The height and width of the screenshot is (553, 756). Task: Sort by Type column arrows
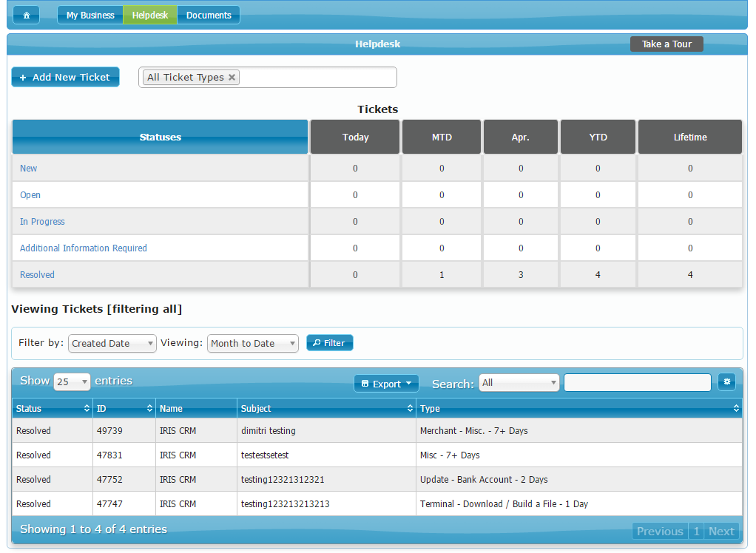[x=735, y=409]
